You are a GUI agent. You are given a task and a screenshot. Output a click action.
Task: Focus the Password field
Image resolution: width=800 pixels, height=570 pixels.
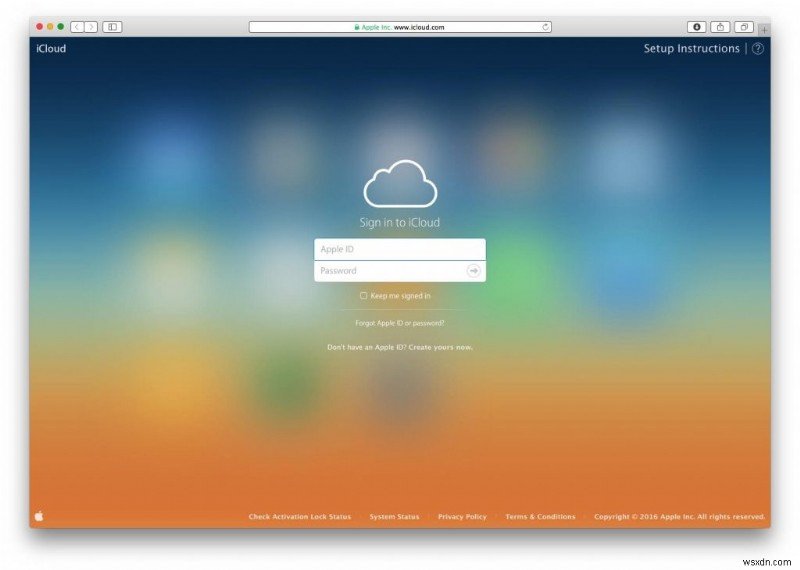click(400, 270)
